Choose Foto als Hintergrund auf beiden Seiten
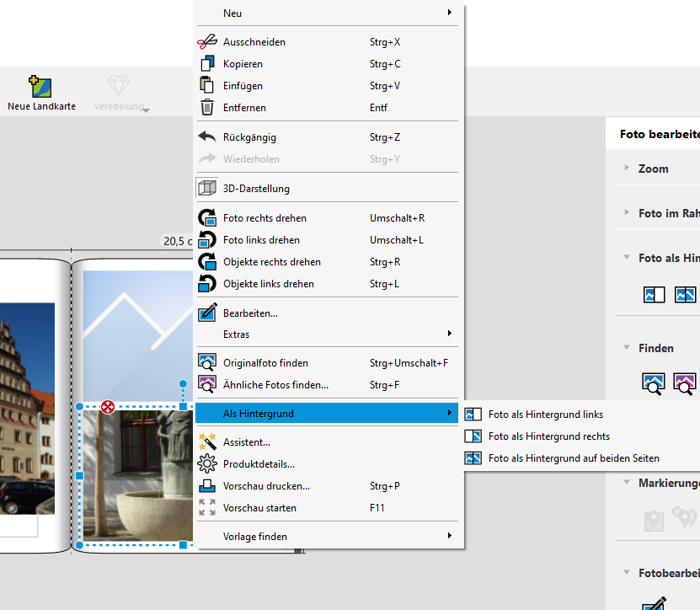700x610 pixels. [573, 458]
